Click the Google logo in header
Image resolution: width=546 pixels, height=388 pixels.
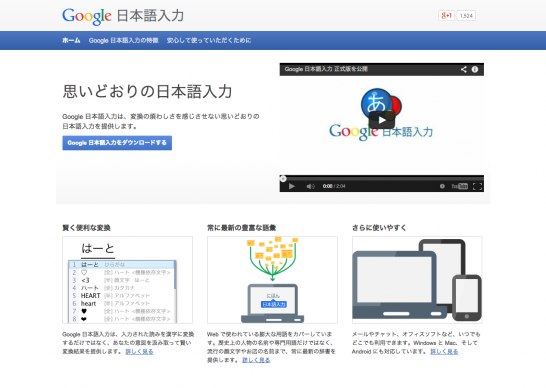[87, 16]
